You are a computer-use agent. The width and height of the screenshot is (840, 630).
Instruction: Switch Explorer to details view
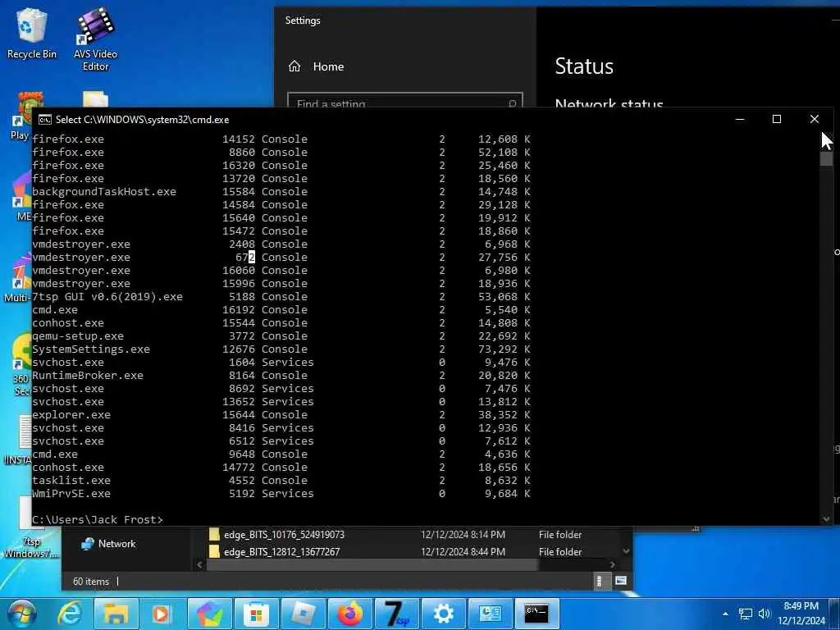(600, 582)
